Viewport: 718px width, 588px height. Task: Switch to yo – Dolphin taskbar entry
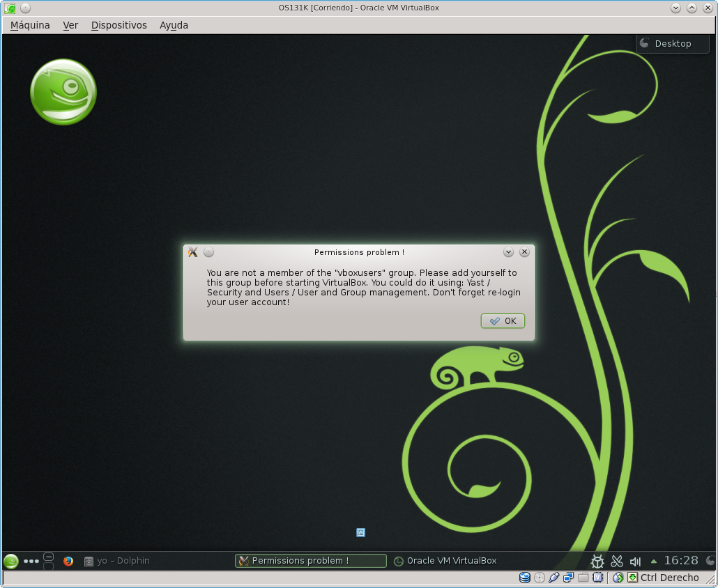[x=116, y=561]
